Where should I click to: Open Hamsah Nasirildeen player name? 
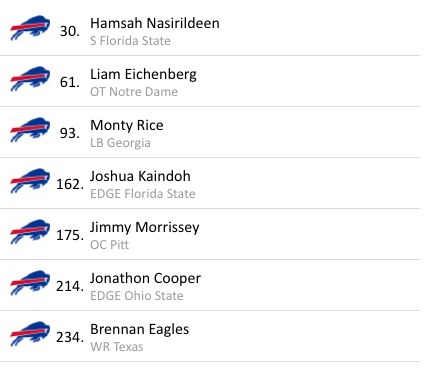tap(155, 23)
